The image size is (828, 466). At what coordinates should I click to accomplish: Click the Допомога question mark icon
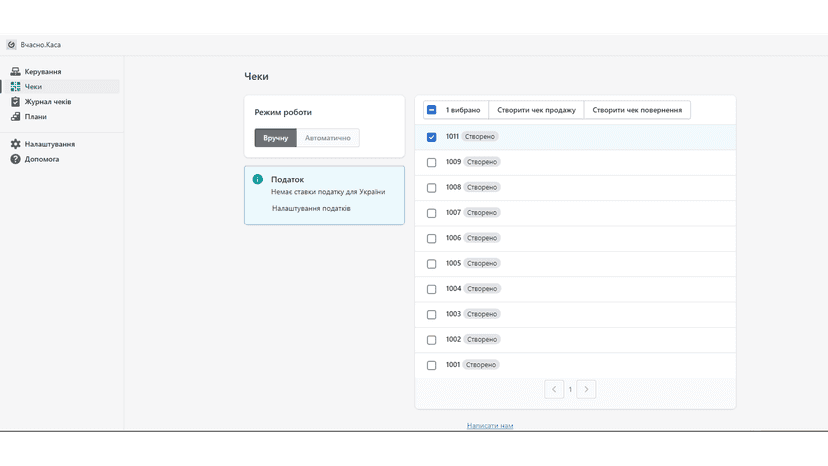(x=15, y=159)
